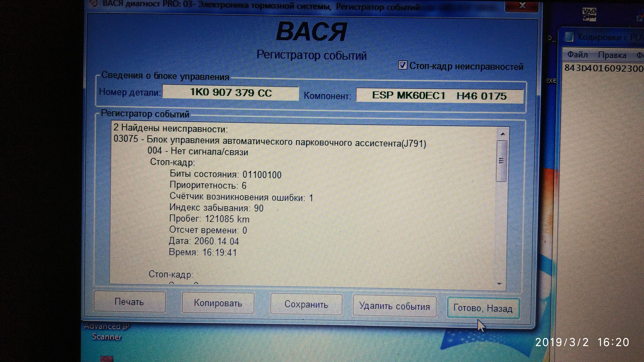Click the Удалить события button
Screen dimensions: 644x362
[x=394, y=306]
